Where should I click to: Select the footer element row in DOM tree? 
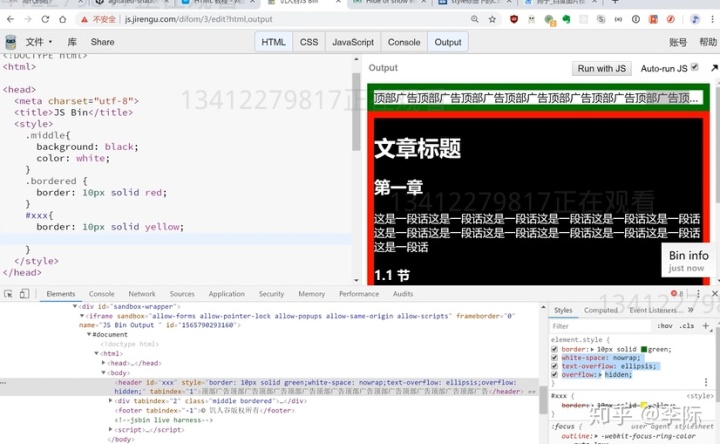(x=204, y=410)
